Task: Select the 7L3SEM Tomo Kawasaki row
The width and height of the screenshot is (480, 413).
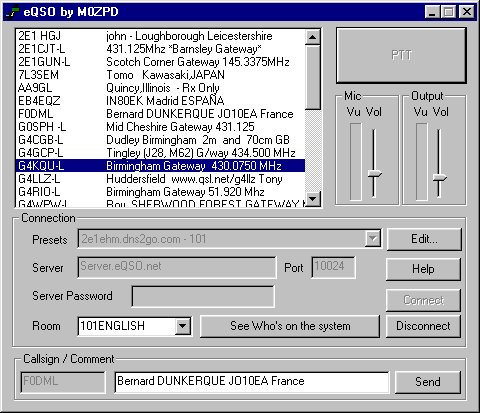Action: 160,75
